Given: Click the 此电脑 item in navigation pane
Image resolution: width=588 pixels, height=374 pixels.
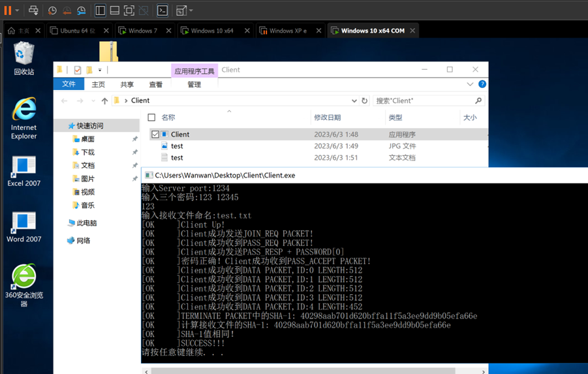Looking at the screenshot, I should (x=86, y=223).
